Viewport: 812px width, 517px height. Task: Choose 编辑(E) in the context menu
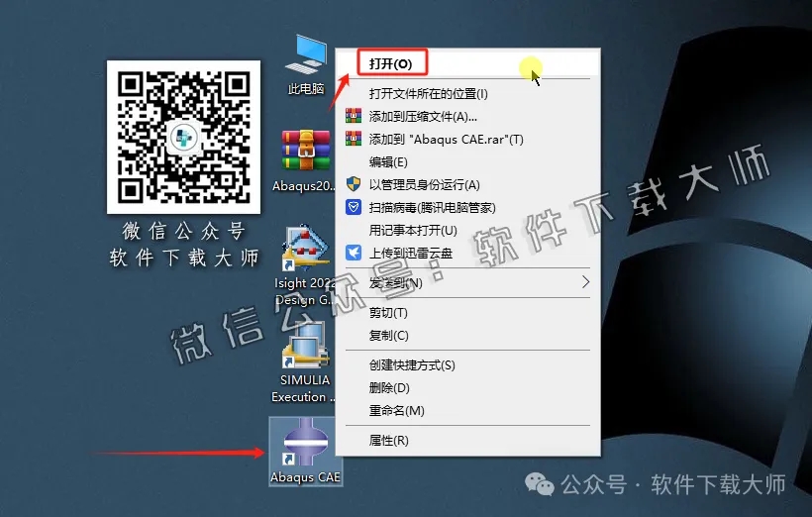coord(468,162)
